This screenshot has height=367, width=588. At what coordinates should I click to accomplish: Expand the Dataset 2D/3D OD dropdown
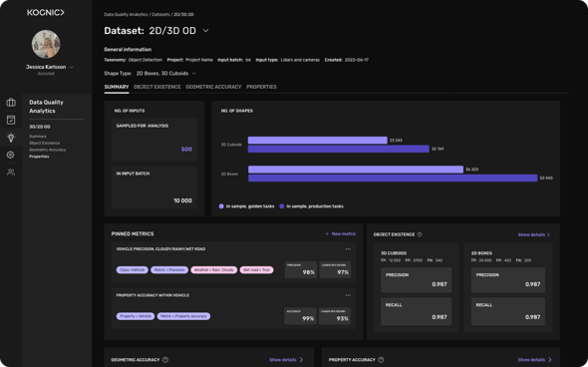pos(205,30)
